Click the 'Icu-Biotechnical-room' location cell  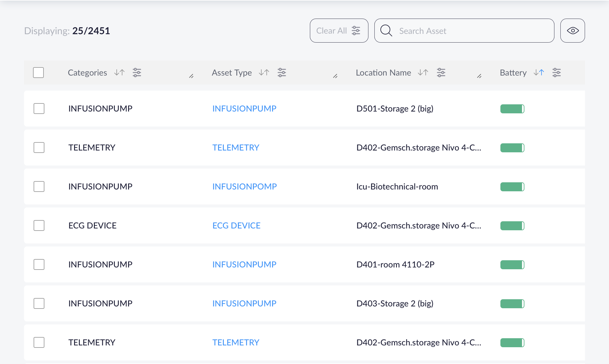coord(397,186)
